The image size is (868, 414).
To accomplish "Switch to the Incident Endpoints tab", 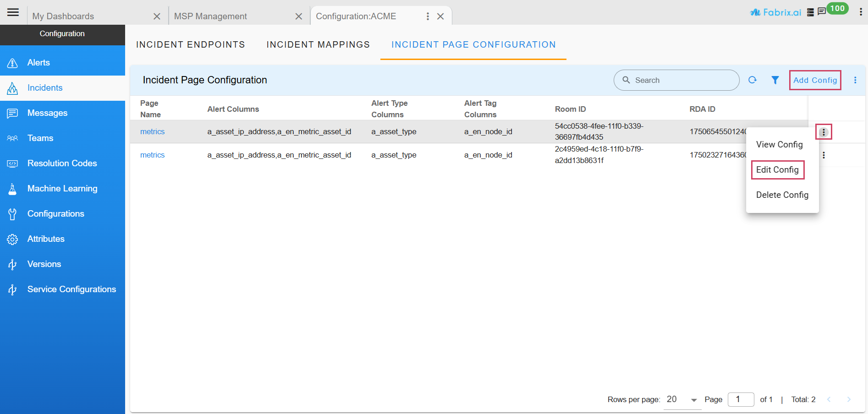I will tap(190, 45).
